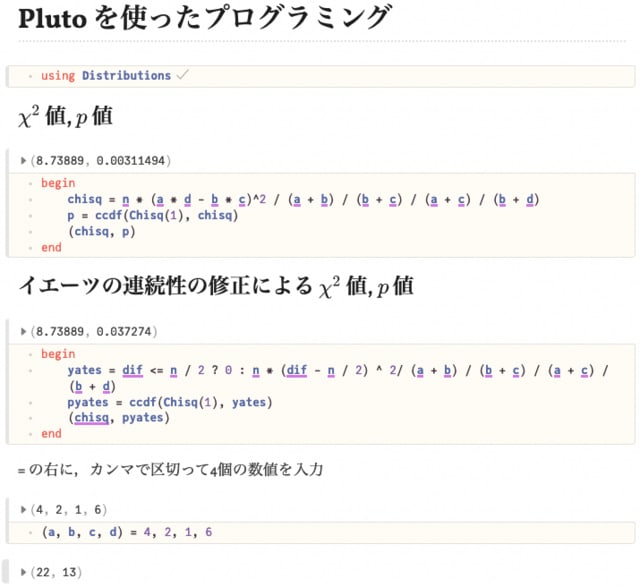Jump to definition of n starting the chisq formula
This screenshot has height=587, width=640.
click(x=113, y=199)
